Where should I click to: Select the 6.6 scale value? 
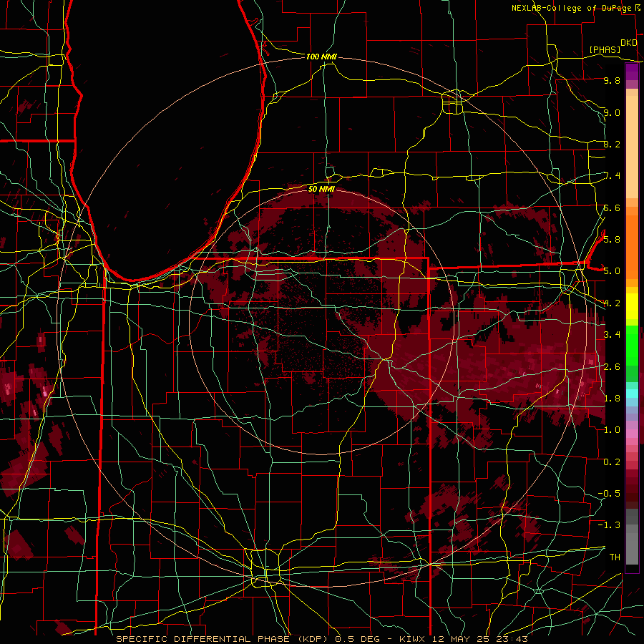(x=612, y=208)
